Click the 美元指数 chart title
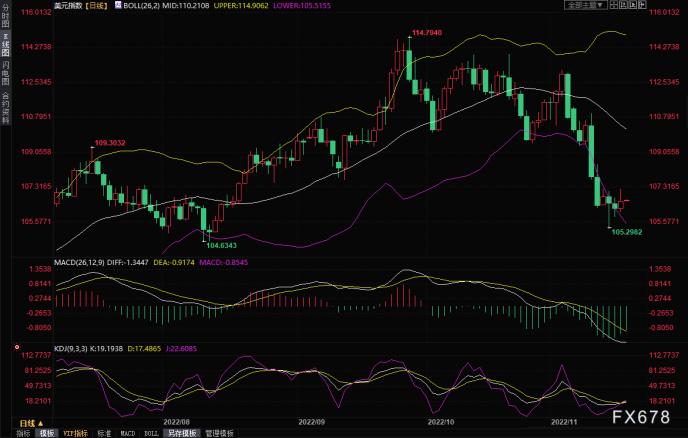Image resolution: width=688 pixels, height=438 pixels. tap(68, 6)
